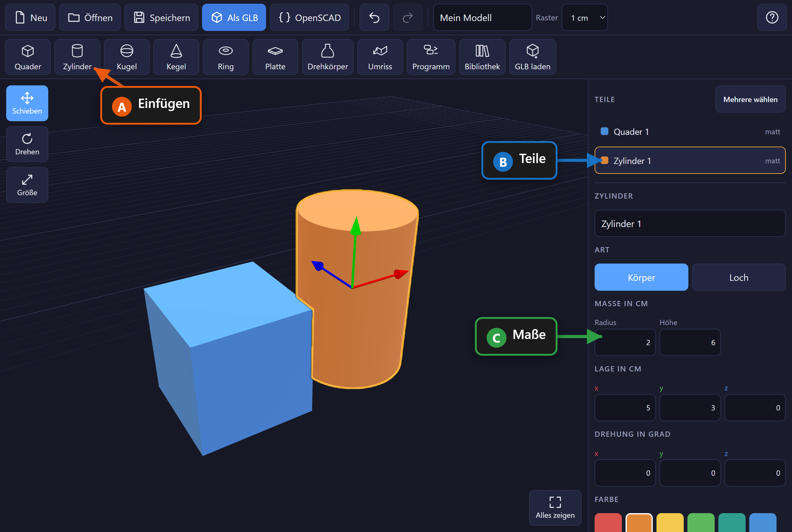This screenshot has width=792, height=532.
Task: Add a Platte shape
Action: click(275, 57)
